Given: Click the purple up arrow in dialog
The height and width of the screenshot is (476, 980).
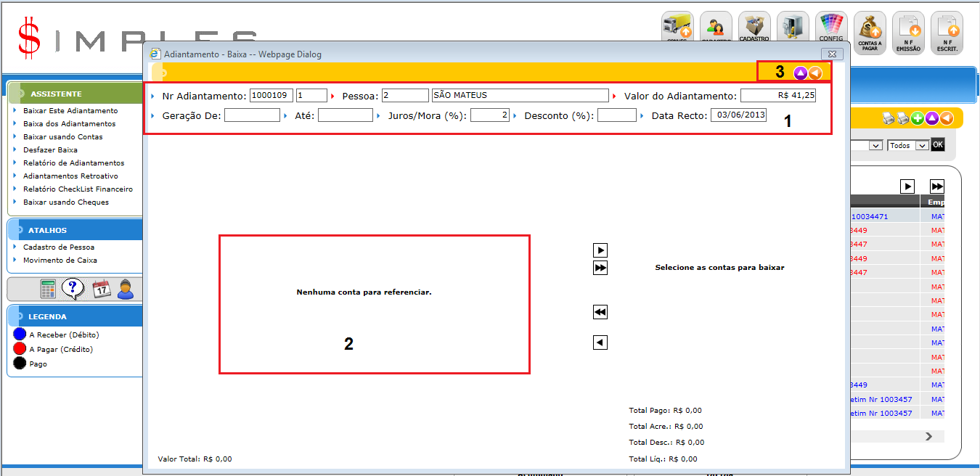Looking at the screenshot, I should pyautogui.click(x=800, y=73).
